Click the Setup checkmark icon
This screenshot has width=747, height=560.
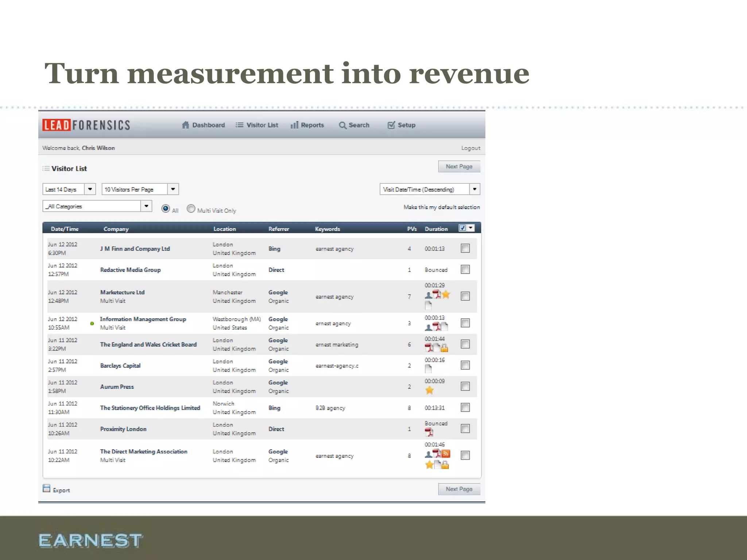391,125
